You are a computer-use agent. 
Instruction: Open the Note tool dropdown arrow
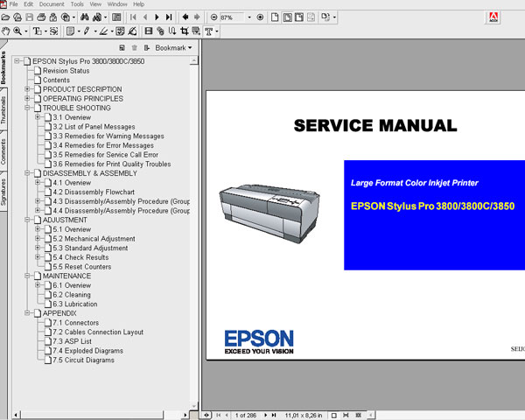[x=79, y=31]
